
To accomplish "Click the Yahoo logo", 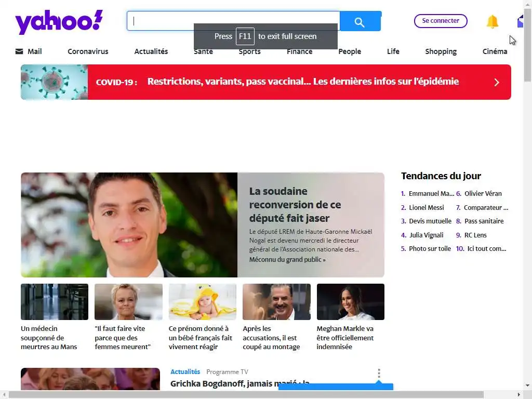I will pyautogui.click(x=59, y=22).
